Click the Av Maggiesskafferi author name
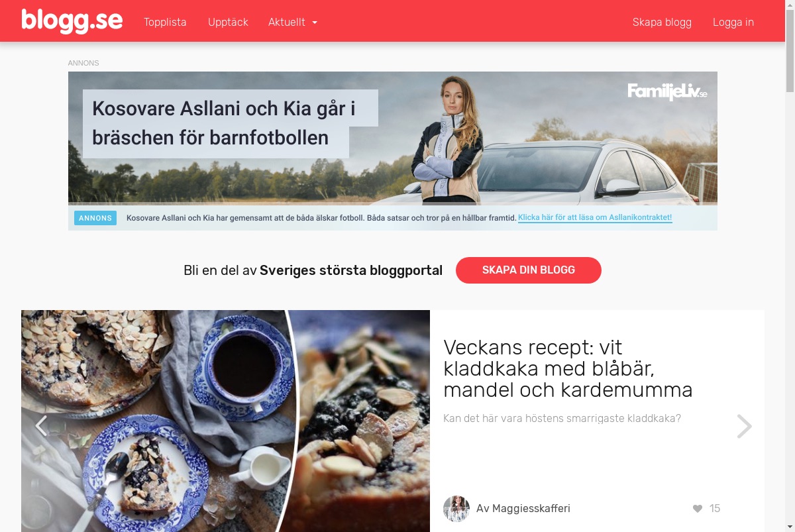The image size is (795, 532). (523, 509)
